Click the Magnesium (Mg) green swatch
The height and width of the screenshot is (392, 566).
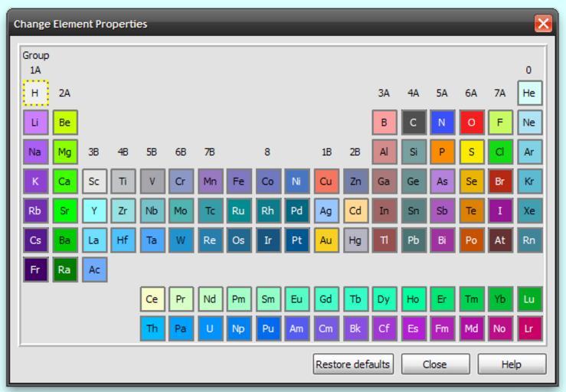64,152
